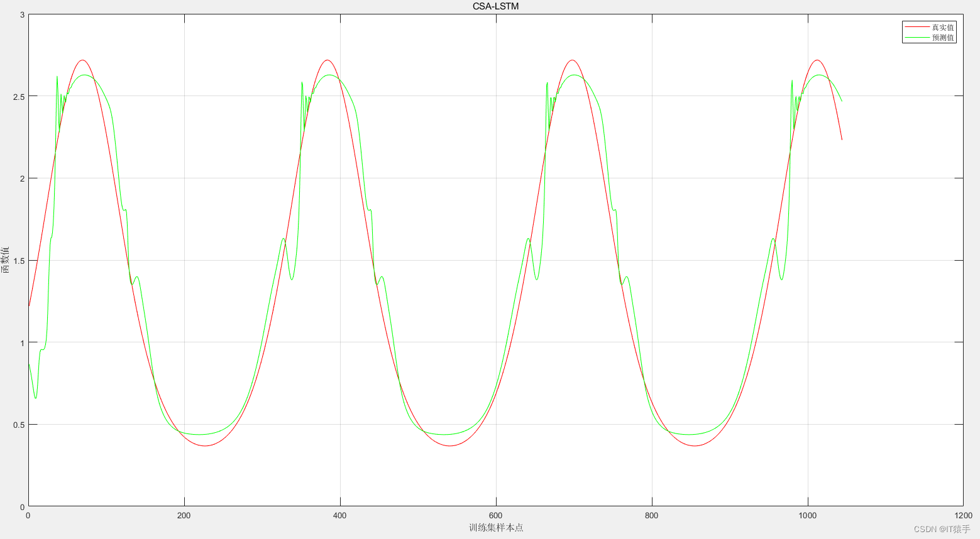Select the 真实值 legend text label
The height and width of the screenshot is (539, 980).
[x=942, y=27]
